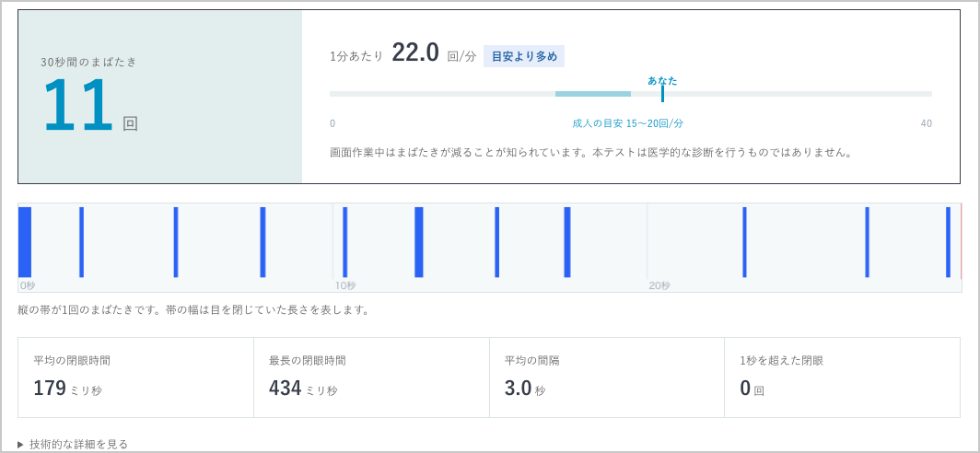Click the wide blink bar at 0秒

coord(24,242)
